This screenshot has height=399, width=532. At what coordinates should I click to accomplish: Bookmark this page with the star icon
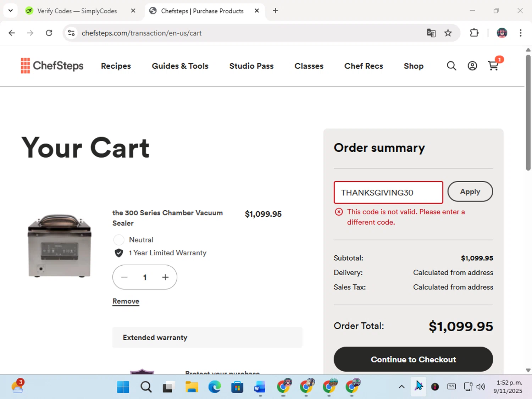coord(448,33)
